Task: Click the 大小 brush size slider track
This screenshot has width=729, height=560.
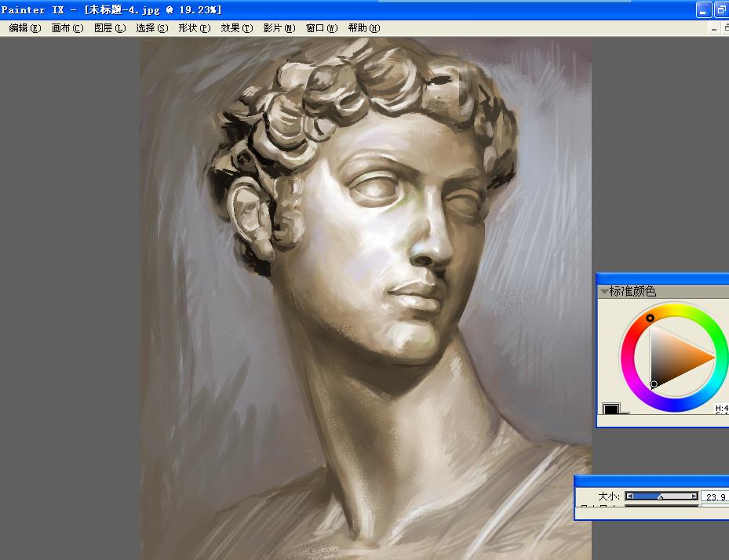Action: pos(662,496)
